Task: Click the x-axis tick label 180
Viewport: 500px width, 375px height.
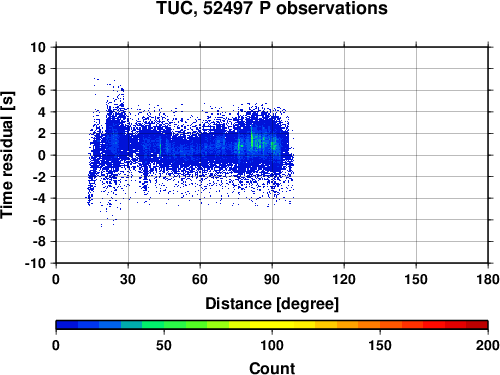Action: (488, 279)
